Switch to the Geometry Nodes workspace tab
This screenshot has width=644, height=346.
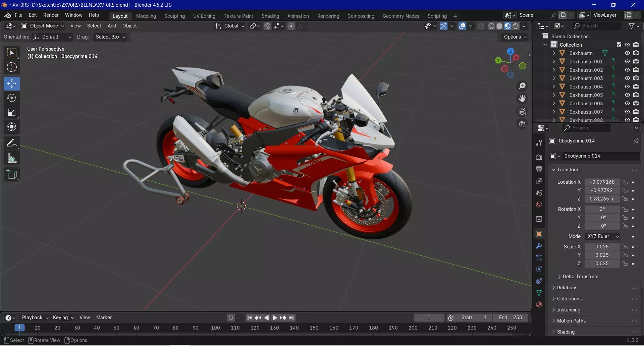pos(401,16)
